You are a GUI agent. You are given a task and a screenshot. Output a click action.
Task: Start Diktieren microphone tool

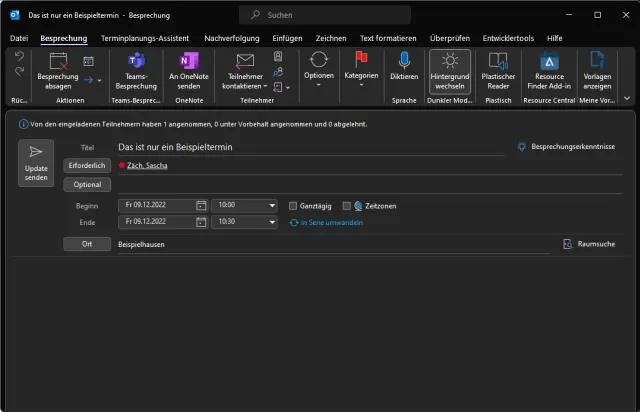click(x=404, y=62)
